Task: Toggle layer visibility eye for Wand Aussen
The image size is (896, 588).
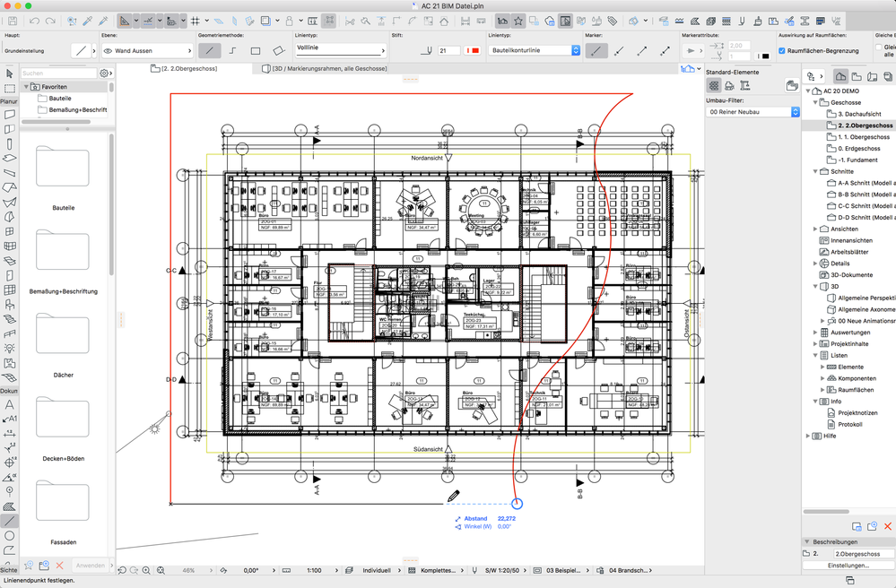Action: [x=108, y=51]
